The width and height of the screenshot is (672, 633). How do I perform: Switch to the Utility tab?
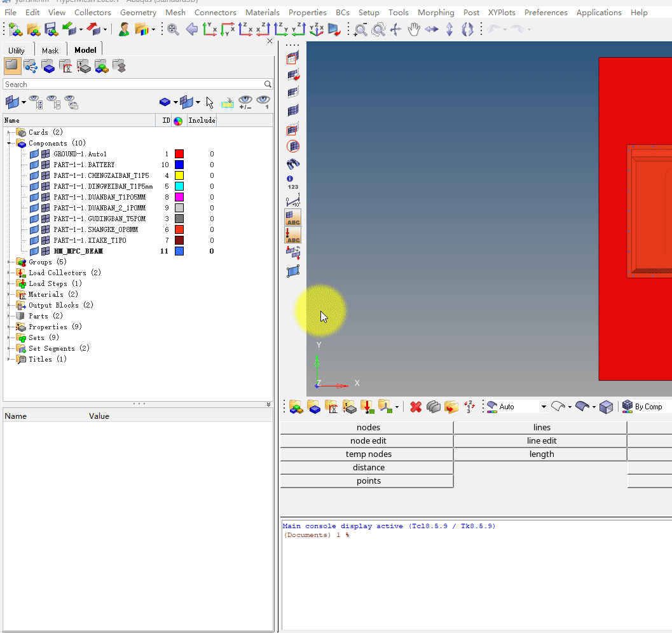tap(17, 50)
